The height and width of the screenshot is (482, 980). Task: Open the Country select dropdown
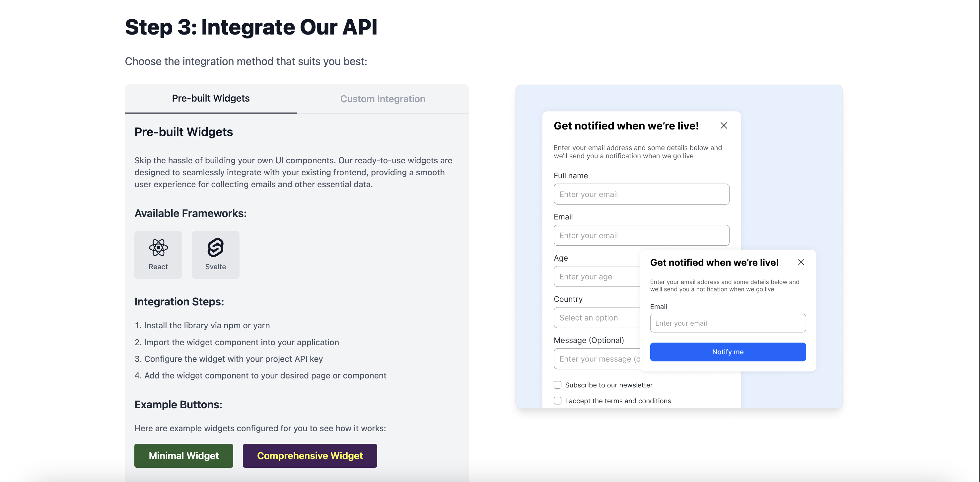click(x=596, y=318)
